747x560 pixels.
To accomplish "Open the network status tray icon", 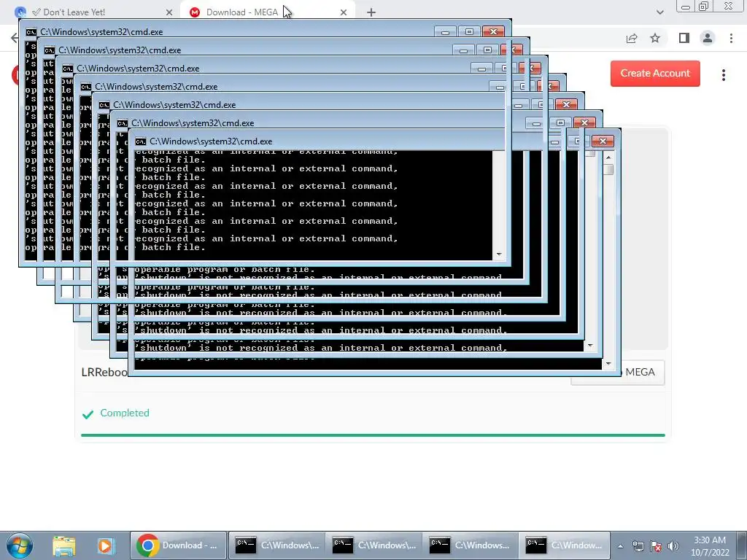I will point(638,546).
